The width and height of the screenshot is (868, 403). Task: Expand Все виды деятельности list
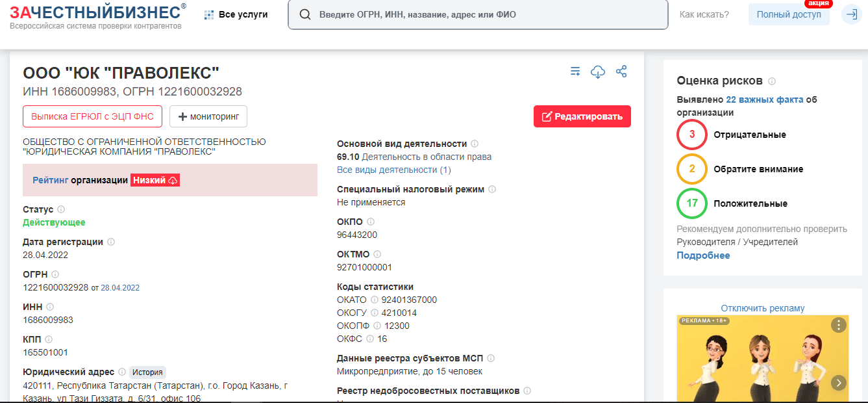[393, 170]
